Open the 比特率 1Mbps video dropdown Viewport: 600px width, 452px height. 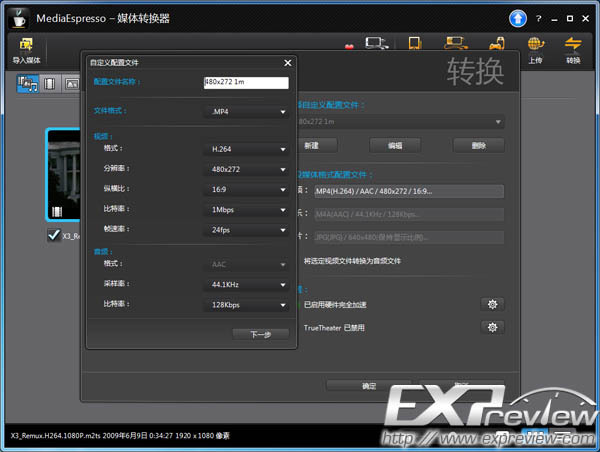click(x=248, y=210)
